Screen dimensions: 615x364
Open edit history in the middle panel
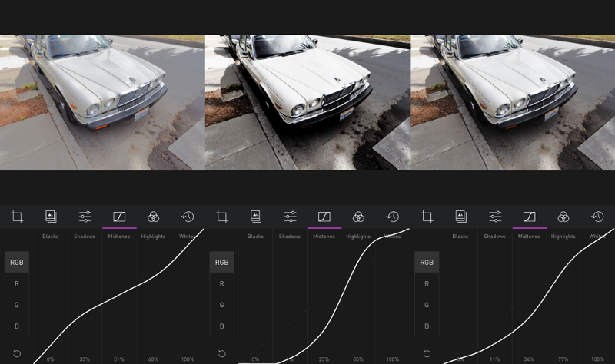click(392, 217)
